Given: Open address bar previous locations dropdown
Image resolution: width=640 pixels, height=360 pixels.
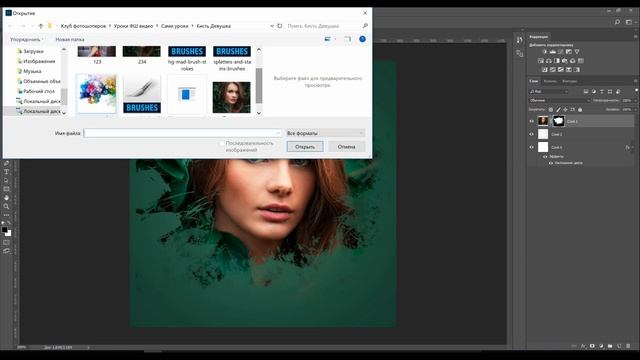Looking at the screenshot, I should point(272,26).
